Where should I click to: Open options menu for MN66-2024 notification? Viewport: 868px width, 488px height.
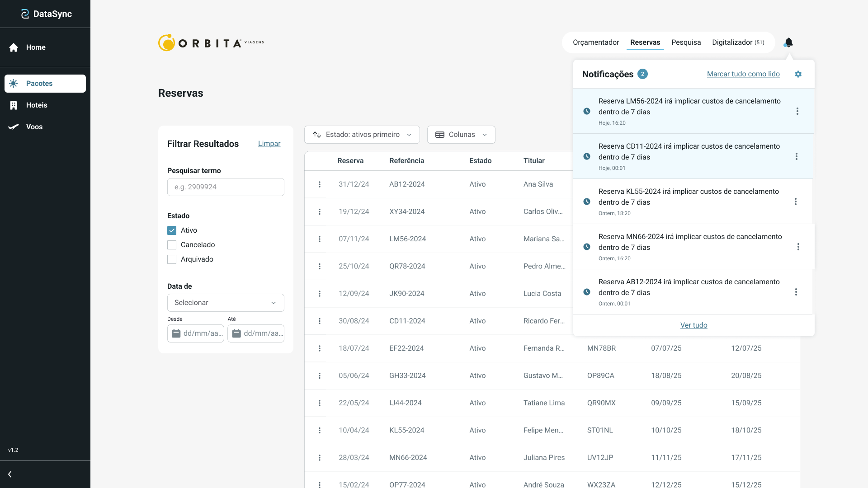[798, 247]
